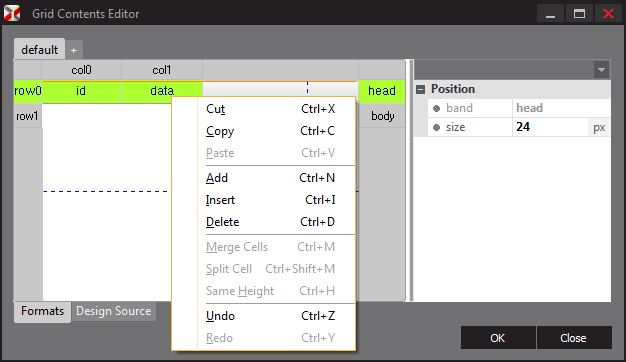Switch to the Design Source tab

(114, 311)
